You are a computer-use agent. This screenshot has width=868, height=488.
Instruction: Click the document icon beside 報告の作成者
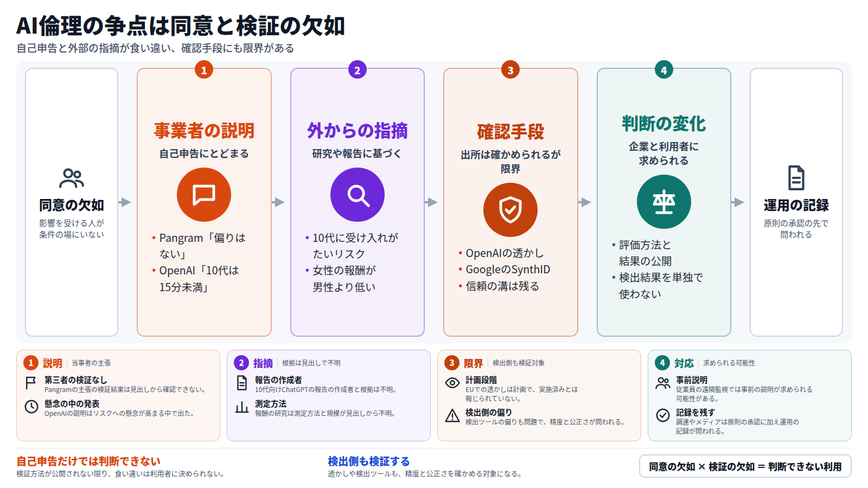[242, 383]
